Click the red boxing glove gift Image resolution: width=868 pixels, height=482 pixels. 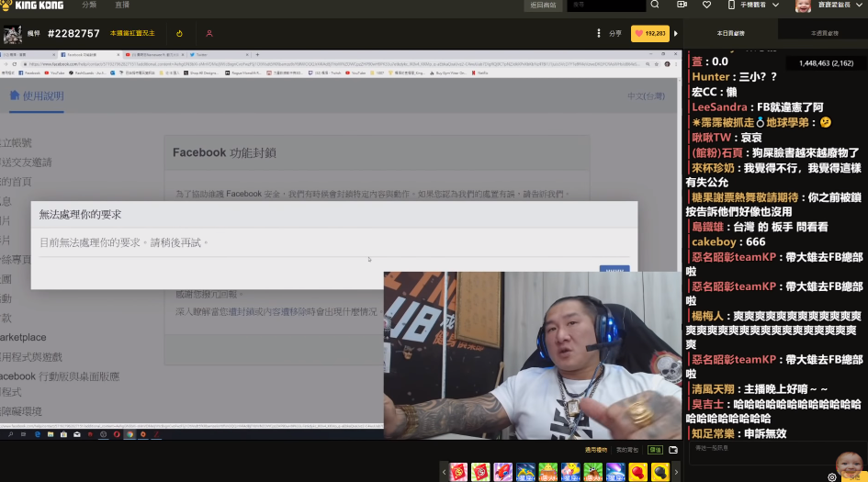(x=637, y=473)
